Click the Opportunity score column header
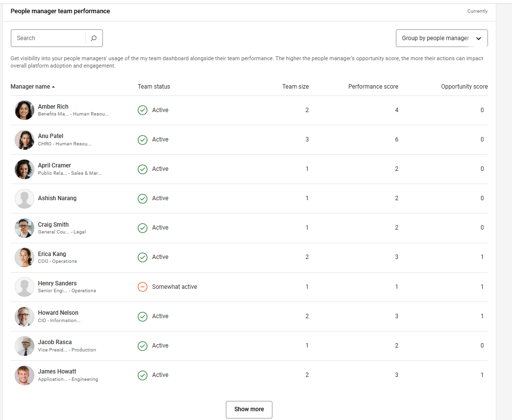The image size is (512, 420). (x=464, y=87)
